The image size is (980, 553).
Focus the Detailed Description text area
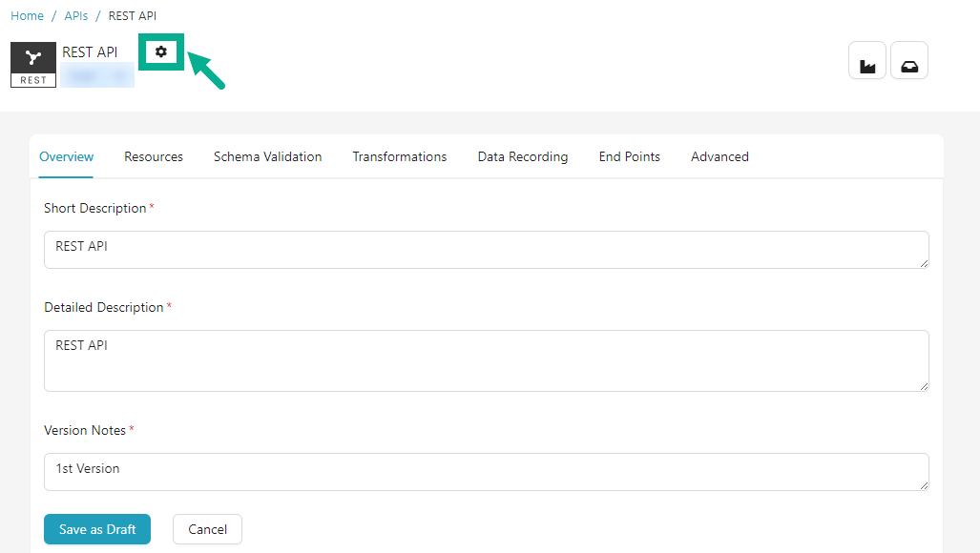pos(486,359)
